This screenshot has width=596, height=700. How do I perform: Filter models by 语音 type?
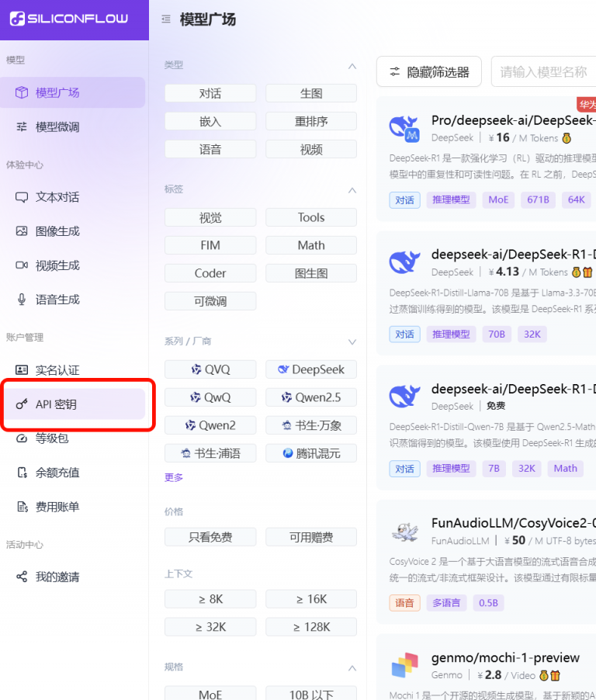point(210,149)
